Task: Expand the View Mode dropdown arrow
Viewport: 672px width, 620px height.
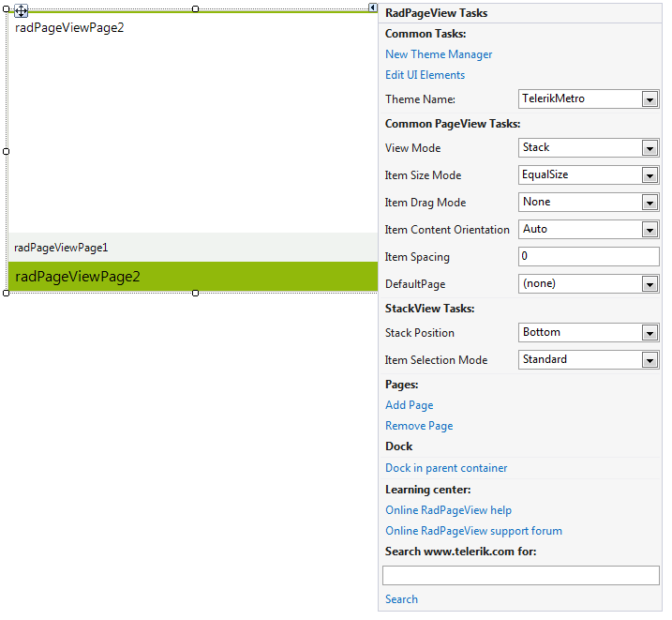Action: 650,148
